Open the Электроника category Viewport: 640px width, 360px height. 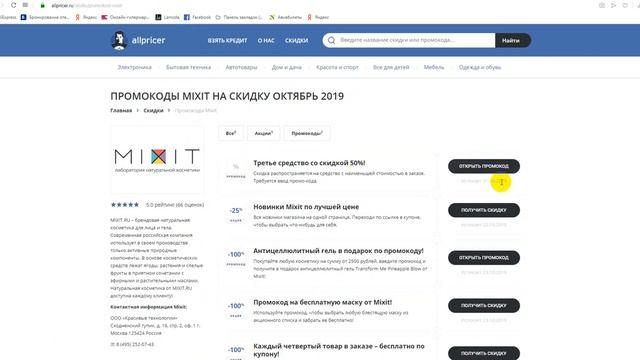click(x=134, y=67)
